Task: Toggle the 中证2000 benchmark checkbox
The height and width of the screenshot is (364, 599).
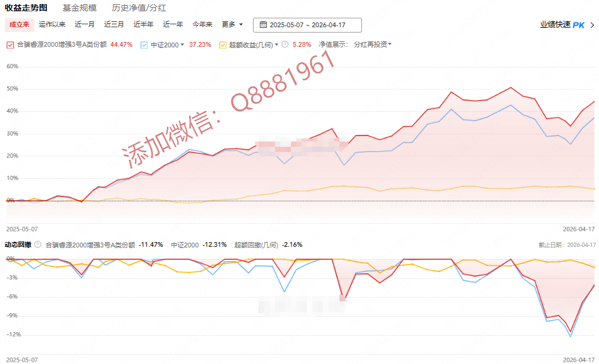Action: click(145, 44)
